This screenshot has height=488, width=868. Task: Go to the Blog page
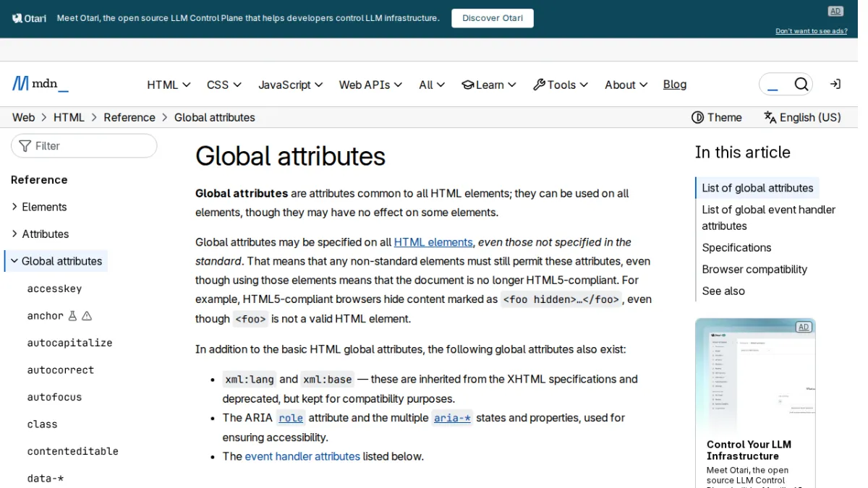675,85
